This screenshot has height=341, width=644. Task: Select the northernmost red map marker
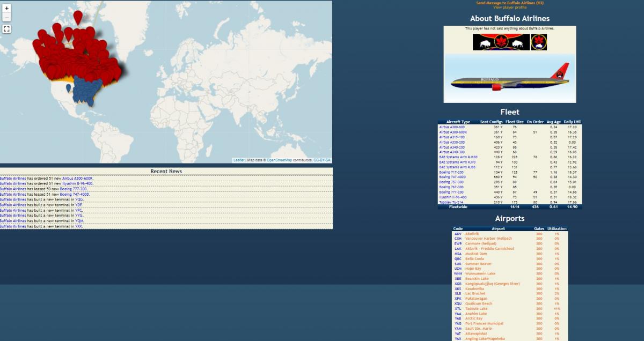pos(78,17)
